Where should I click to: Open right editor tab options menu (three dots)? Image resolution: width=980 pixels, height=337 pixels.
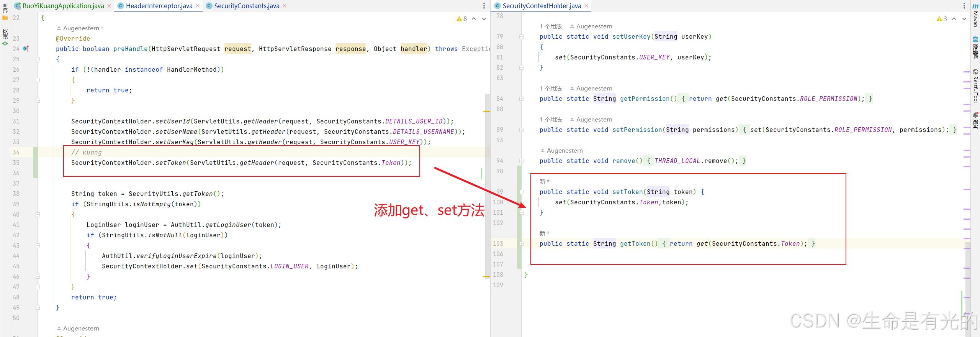964,6
